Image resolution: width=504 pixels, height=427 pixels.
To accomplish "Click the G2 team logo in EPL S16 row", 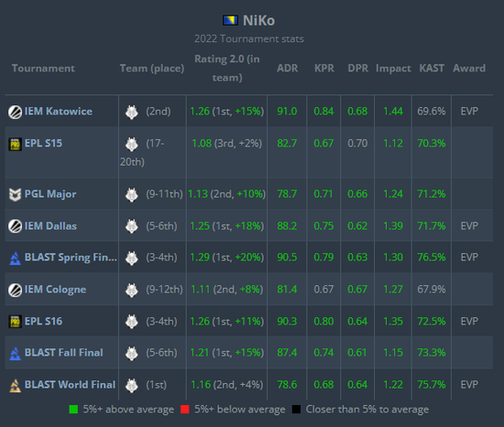I will click(x=131, y=322).
